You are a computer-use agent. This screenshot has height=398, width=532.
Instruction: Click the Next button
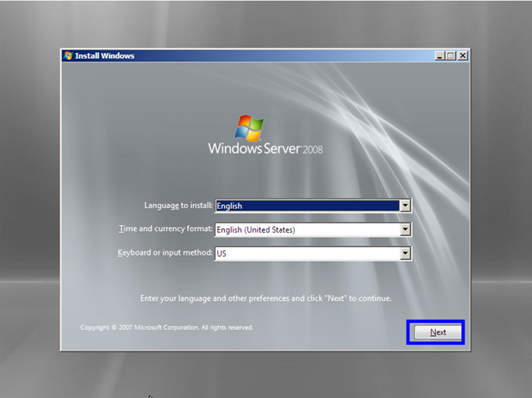(437, 332)
